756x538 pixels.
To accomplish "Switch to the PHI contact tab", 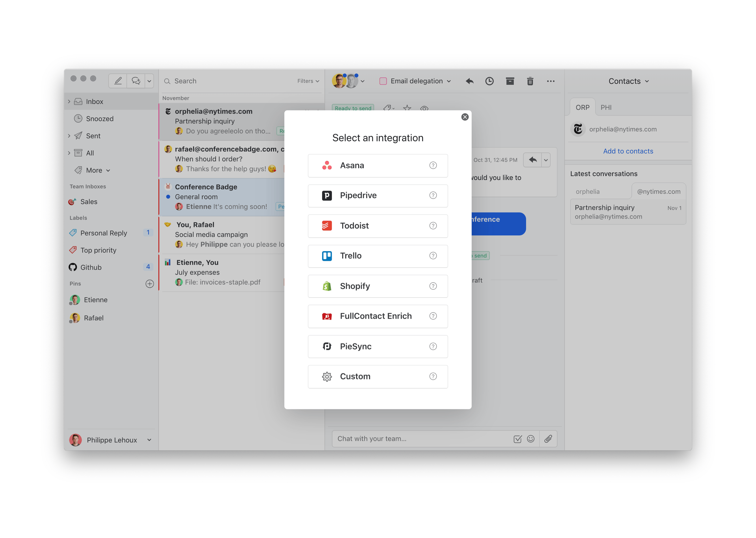I will 606,107.
